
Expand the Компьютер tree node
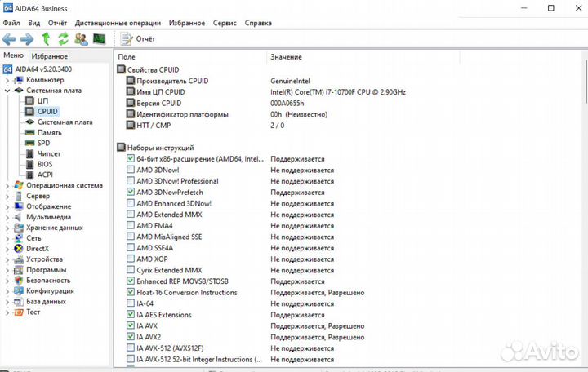[x=7, y=80]
